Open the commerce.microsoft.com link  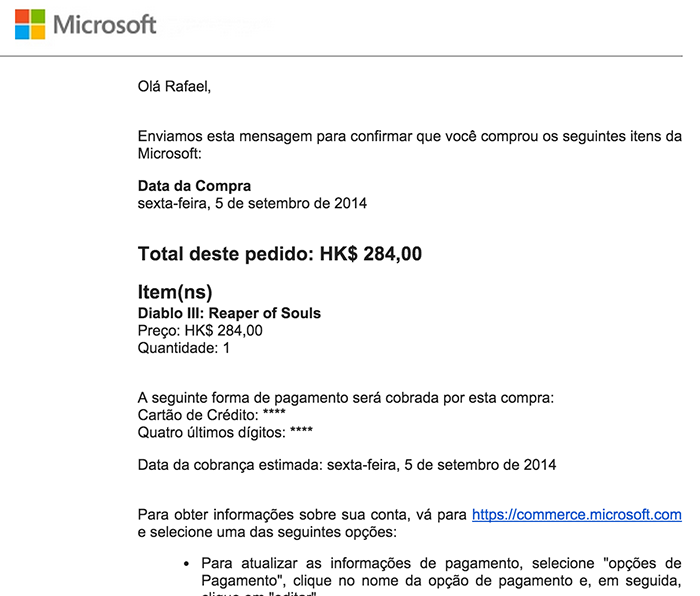point(576,515)
